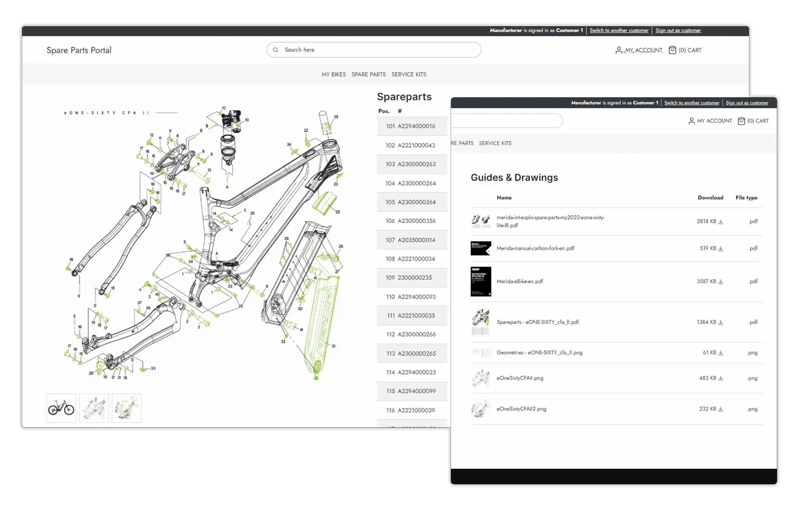Click the cart icon in Guides & Drawings window
The height and width of the screenshot is (532, 798).
pyautogui.click(x=741, y=121)
